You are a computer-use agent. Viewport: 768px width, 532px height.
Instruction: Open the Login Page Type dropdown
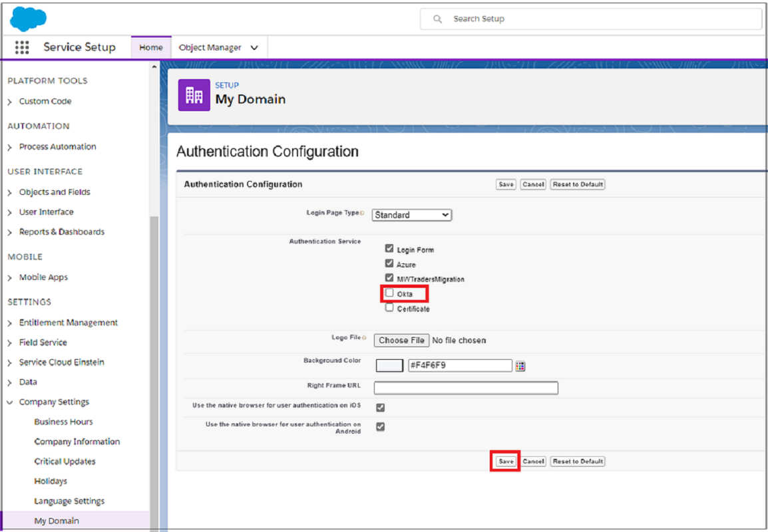click(411, 215)
